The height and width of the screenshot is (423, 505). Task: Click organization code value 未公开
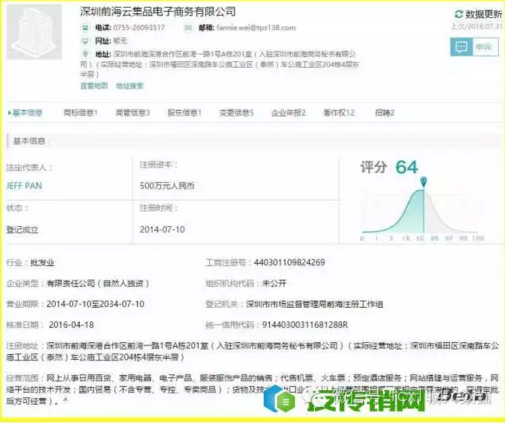274,283
